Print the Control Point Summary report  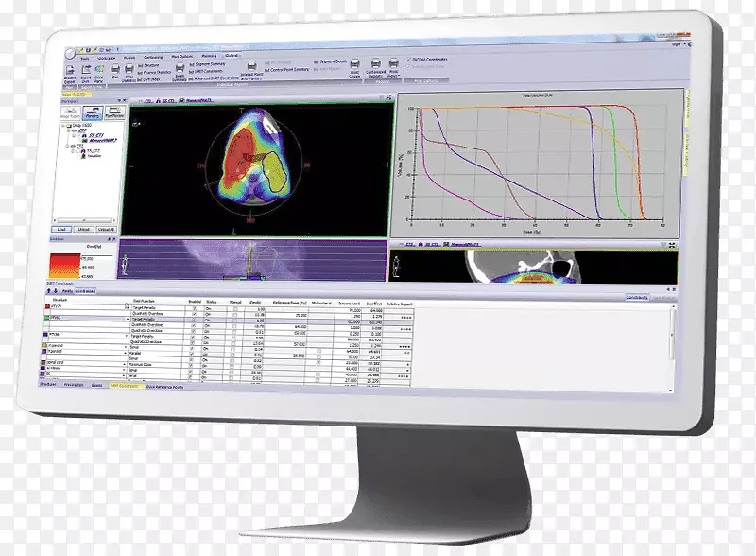coord(286,70)
